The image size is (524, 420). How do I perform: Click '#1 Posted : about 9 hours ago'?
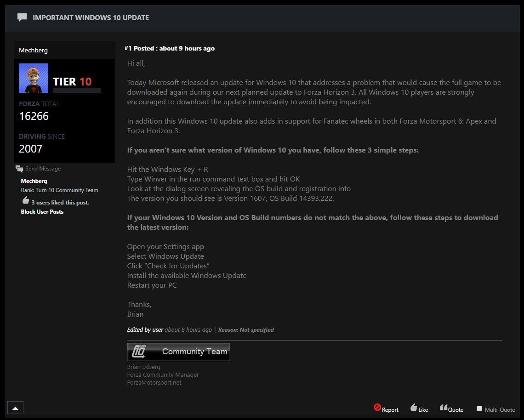click(x=170, y=48)
